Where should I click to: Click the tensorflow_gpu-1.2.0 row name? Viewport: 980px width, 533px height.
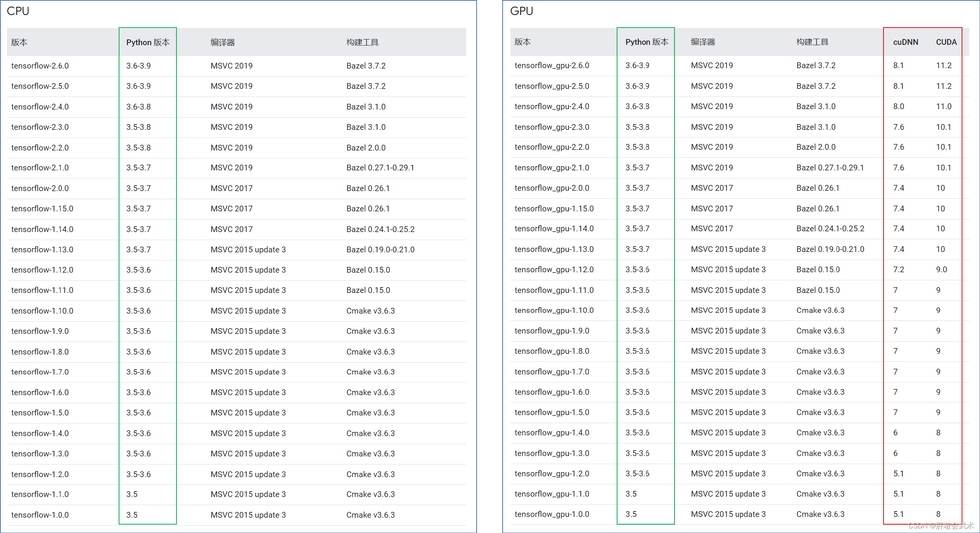tap(552, 474)
